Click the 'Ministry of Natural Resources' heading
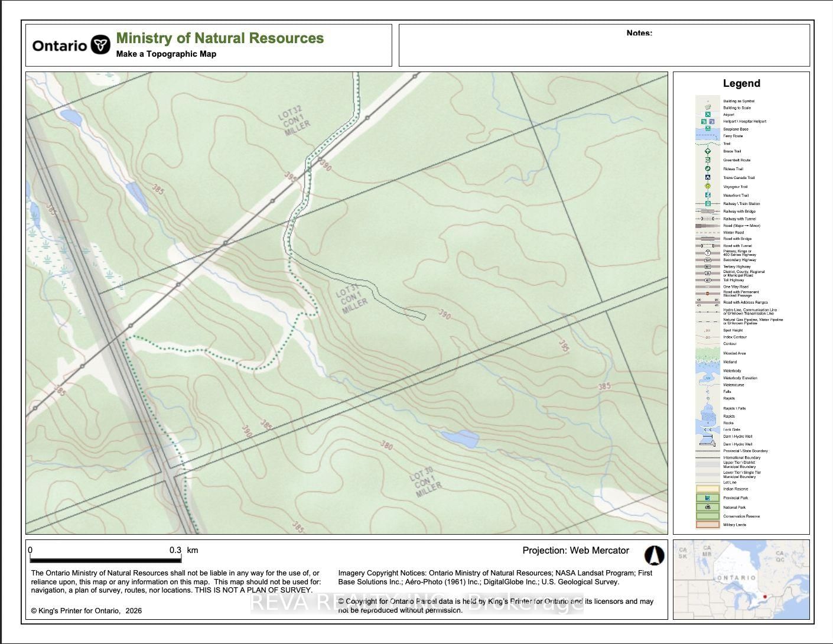This screenshot has width=833, height=644. point(220,38)
